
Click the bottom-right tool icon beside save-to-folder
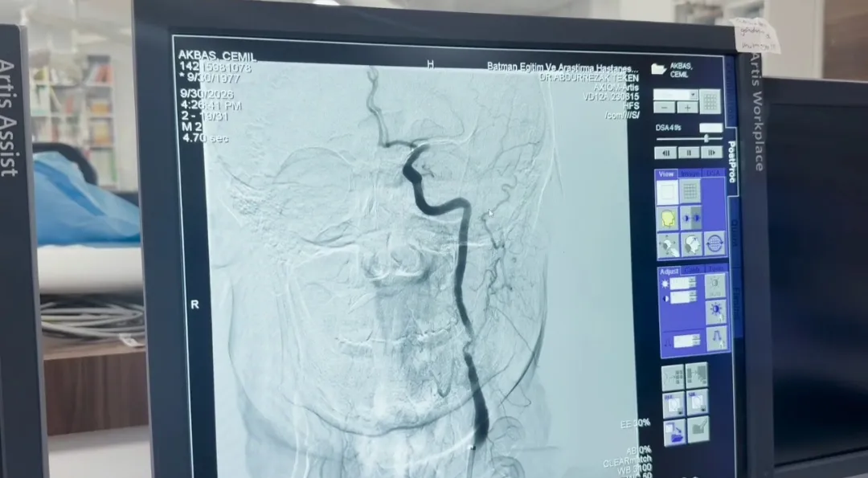[x=698, y=429]
